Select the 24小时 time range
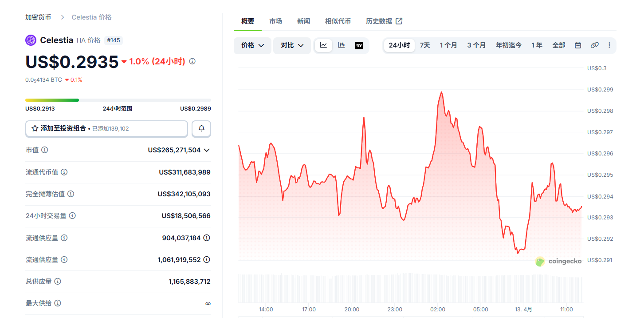Viewport: 644px width, 318px height. coord(399,45)
